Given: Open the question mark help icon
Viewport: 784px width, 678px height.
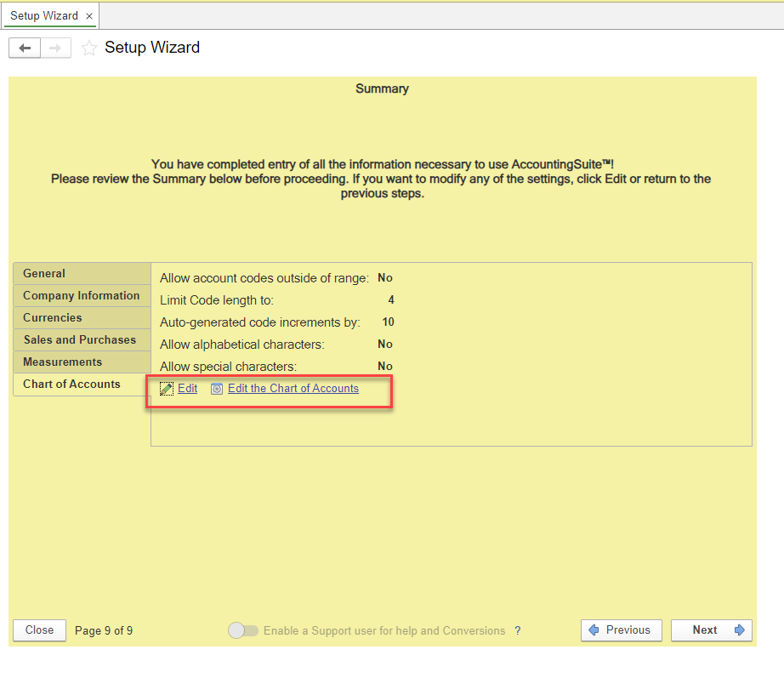Looking at the screenshot, I should (x=518, y=630).
